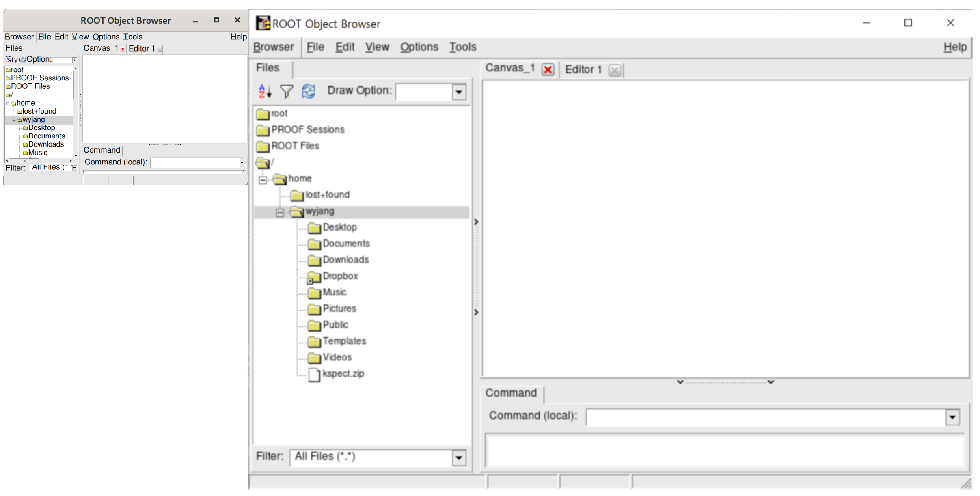The image size is (980, 496).
Task: Collapse the wyjang folder in large browser
Action: (280, 212)
